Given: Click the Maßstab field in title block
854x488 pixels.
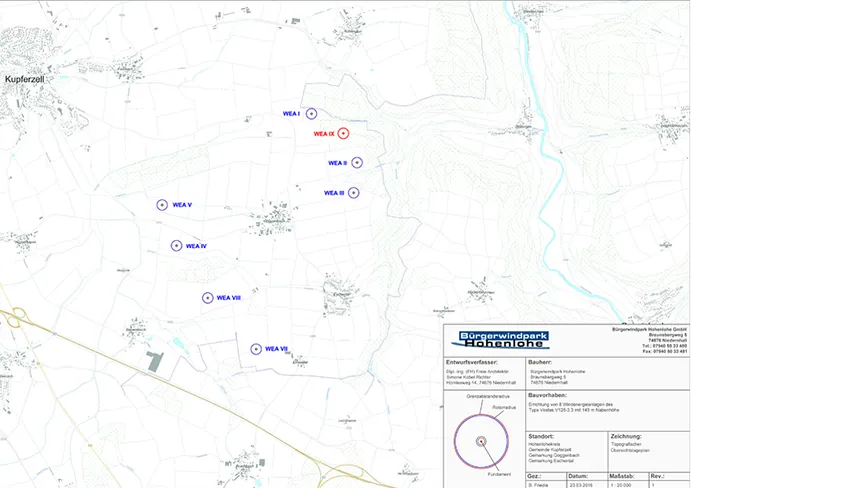Looking at the screenshot, I should 621,476.
